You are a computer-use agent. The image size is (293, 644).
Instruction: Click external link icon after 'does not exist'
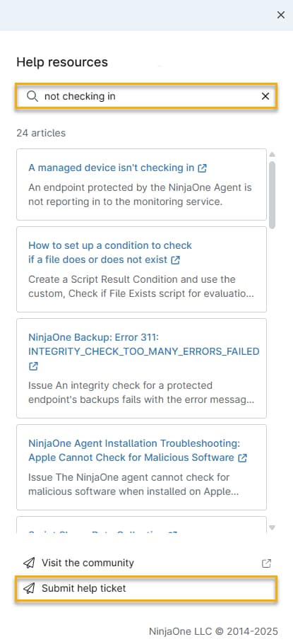click(175, 260)
